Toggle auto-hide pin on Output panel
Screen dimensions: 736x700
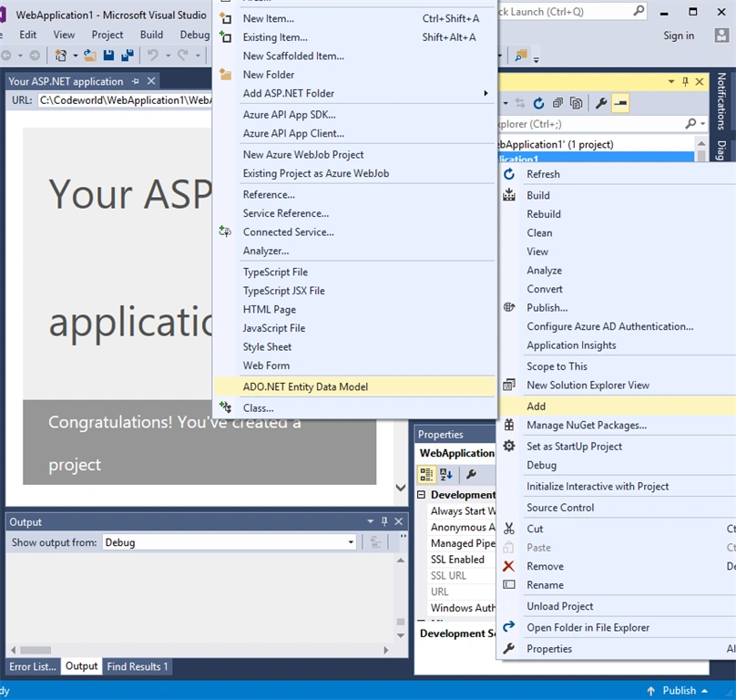pos(384,521)
